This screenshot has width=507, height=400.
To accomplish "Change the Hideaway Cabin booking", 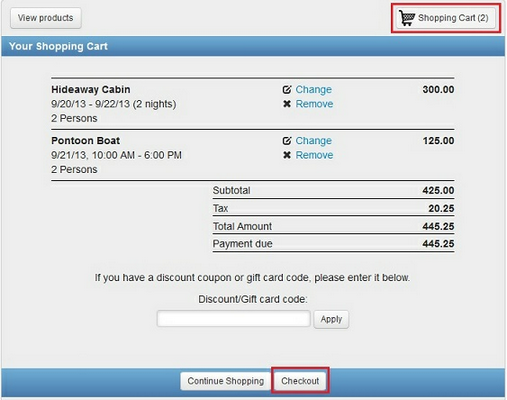I will pos(314,90).
